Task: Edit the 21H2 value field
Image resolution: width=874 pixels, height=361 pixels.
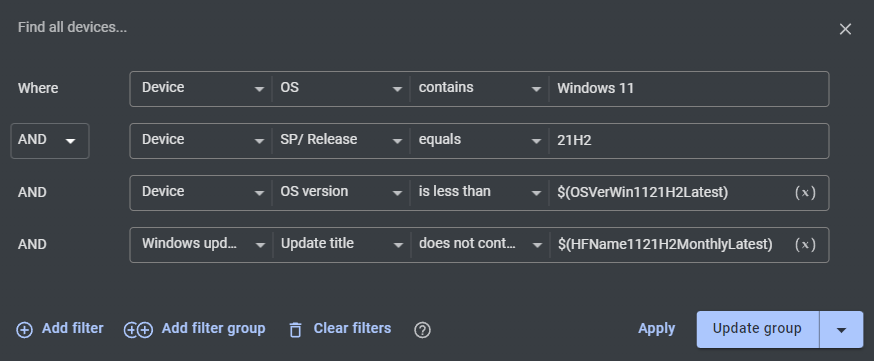Action: coord(689,140)
